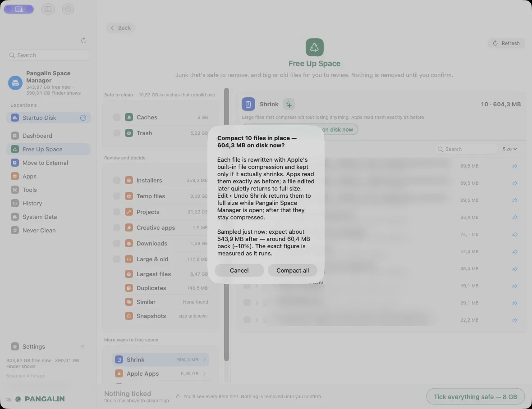Select Startup Disk location

pos(49,118)
